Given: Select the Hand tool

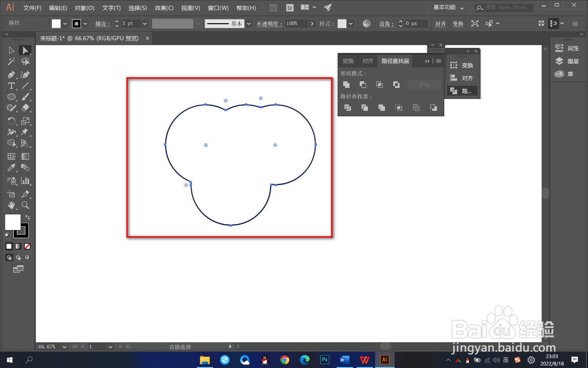Looking at the screenshot, I should [x=11, y=205].
